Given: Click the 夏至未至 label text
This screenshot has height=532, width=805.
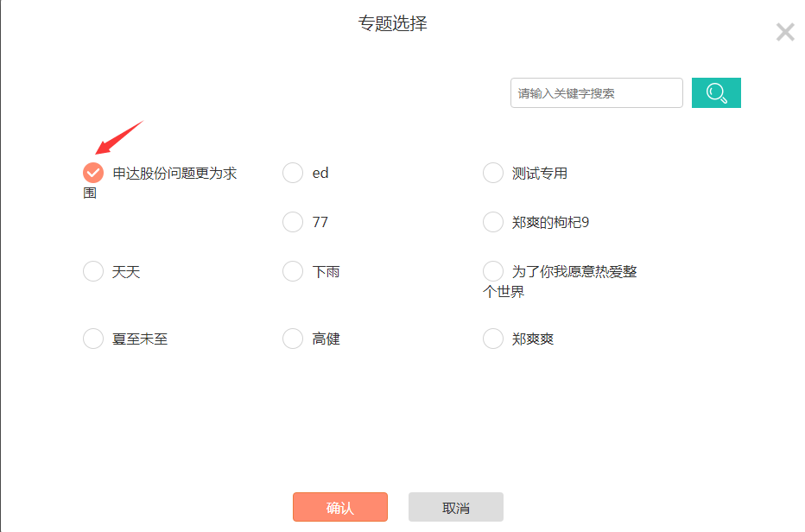Looking at the screenshot, I should pyautogui.click(x=140, y=339).
